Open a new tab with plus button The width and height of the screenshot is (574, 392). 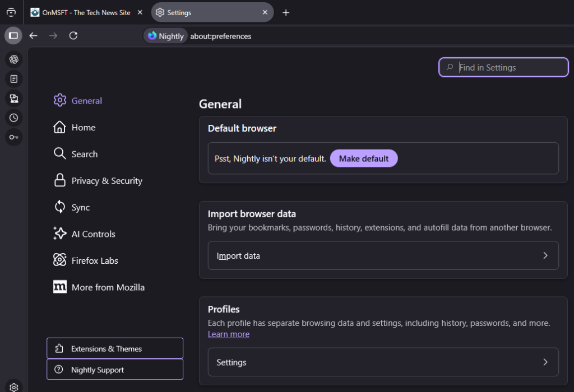pyautogui.click(x=286, y=12)
